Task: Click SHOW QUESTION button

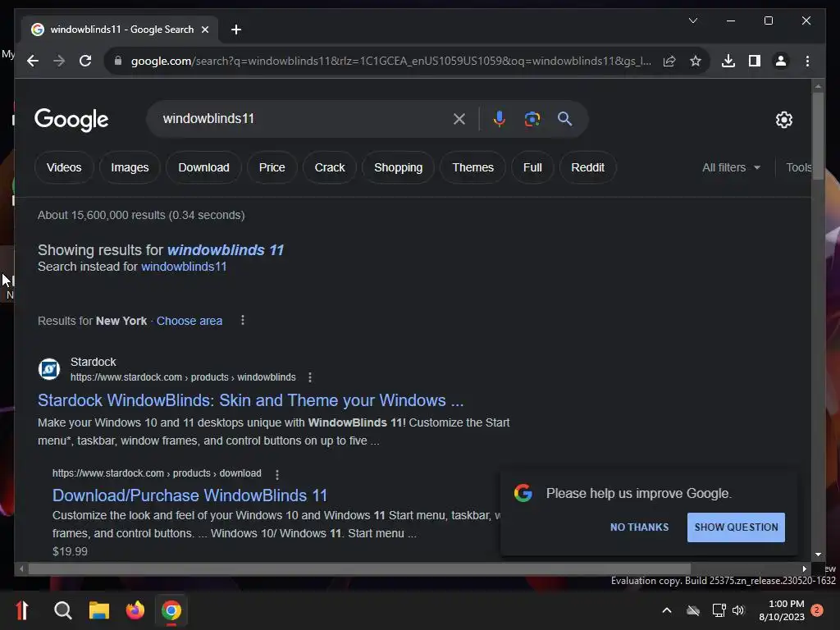Action: pos(736,527)
